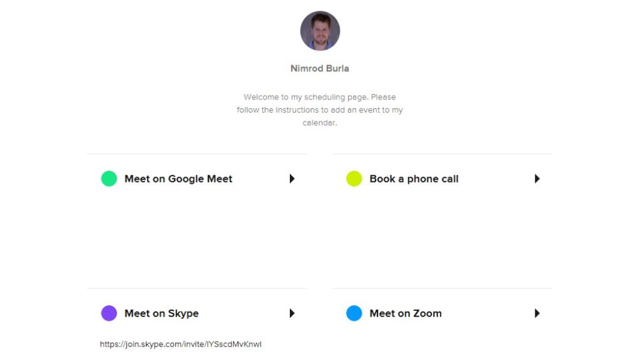Expand the Meet on Google Meet arrow
Screen dimensions: 641x364
(292, 179)
